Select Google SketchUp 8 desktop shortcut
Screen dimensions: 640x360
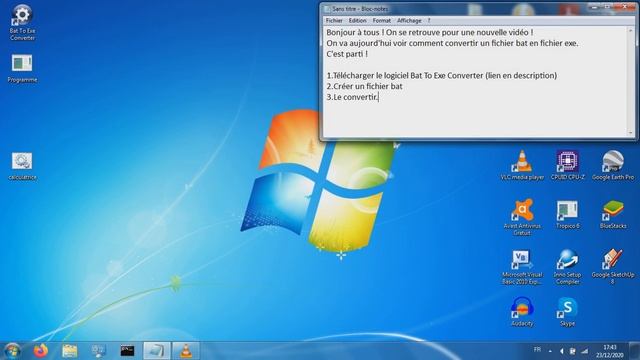[x=613, y=267]
